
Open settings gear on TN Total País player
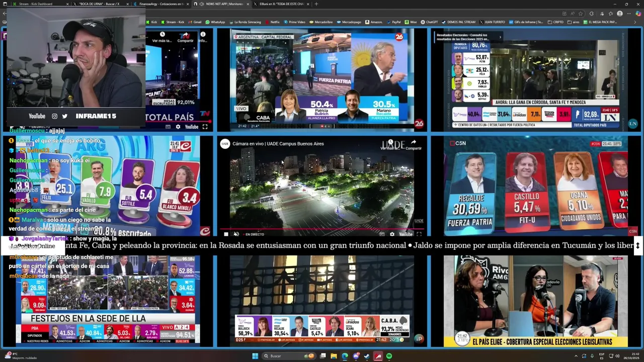(178, 127)
